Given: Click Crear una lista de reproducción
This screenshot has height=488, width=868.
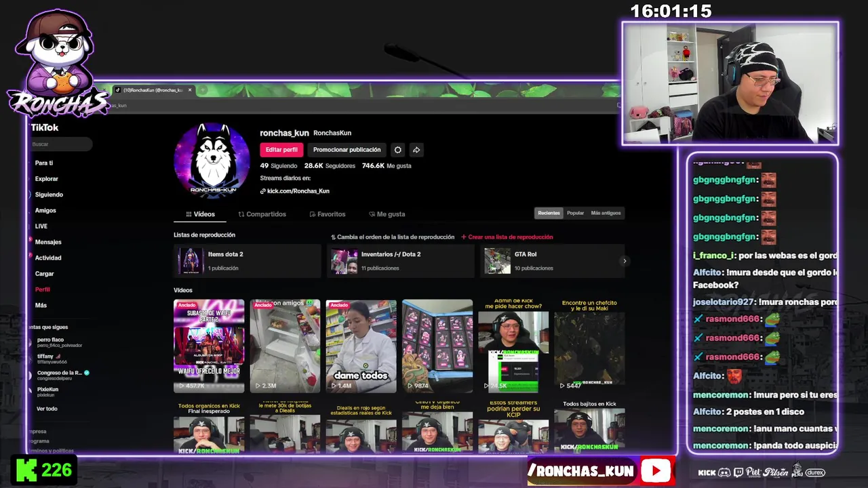Looking at the screenshot, I should pyautogui.click(x=507, y=237).
